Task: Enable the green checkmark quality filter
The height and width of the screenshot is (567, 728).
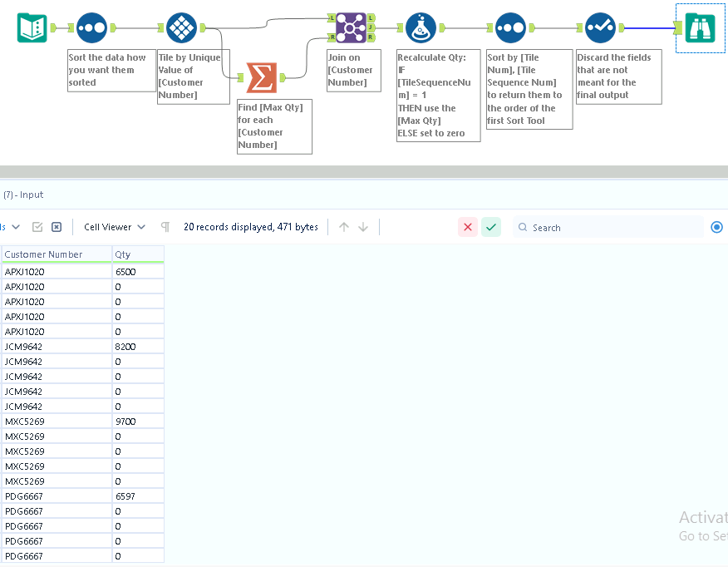Action: point(490,226)
